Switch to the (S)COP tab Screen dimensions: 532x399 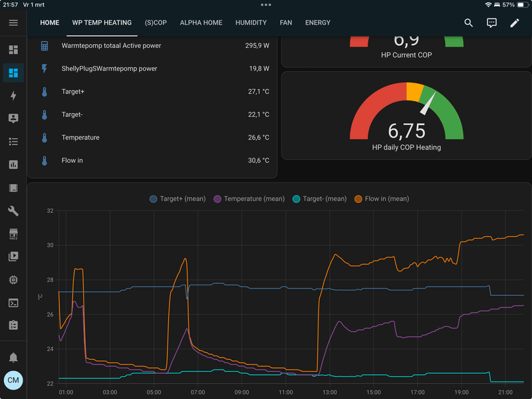(156, 23)
